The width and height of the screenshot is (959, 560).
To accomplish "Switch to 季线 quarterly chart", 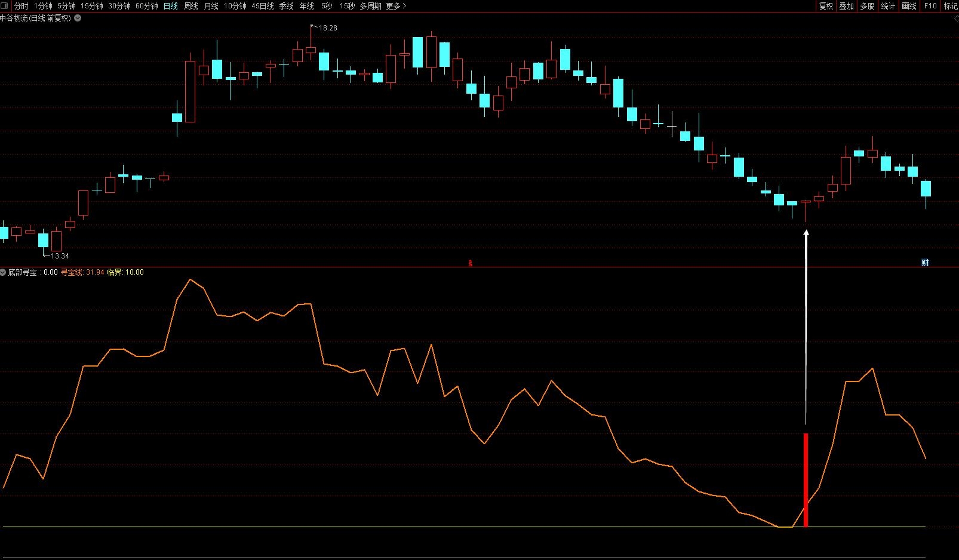I will (x=287, y=6).
